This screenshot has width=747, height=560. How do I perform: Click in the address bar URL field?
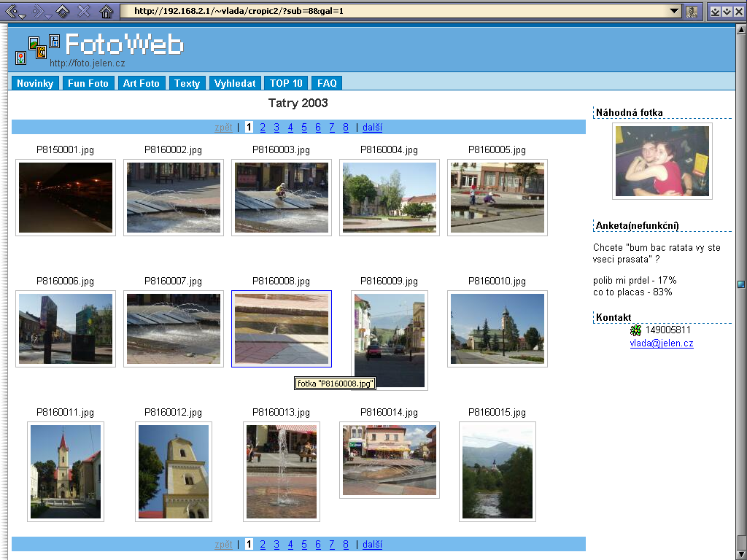coord(394,11)
